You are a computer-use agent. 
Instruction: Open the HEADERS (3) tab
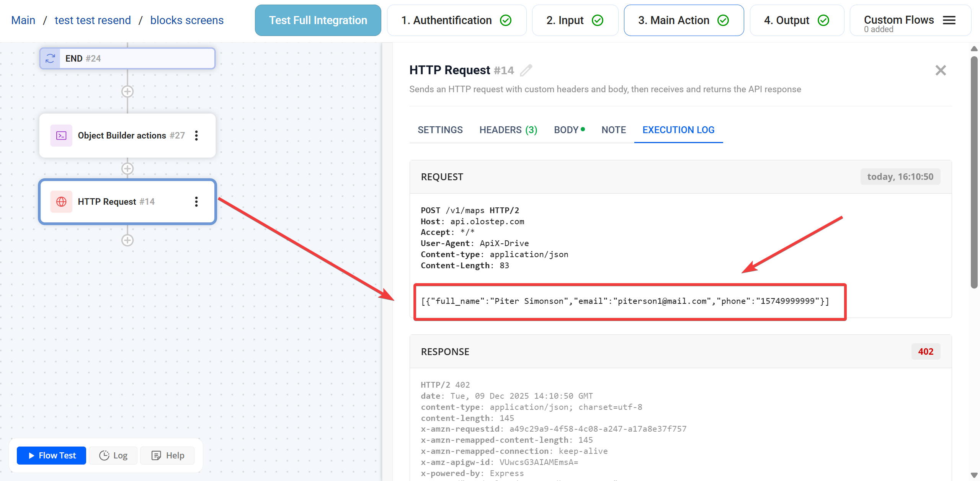click(508, 130)
